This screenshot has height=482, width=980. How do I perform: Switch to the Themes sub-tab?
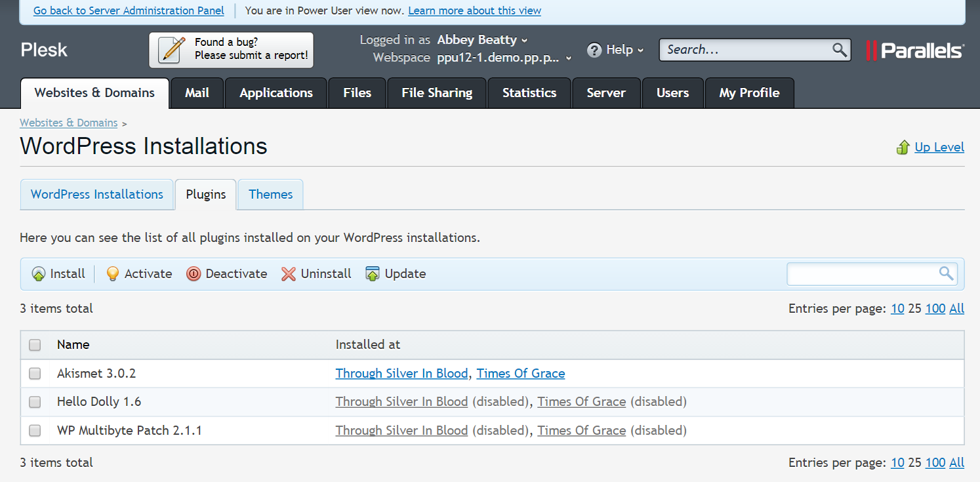(270, 195)
